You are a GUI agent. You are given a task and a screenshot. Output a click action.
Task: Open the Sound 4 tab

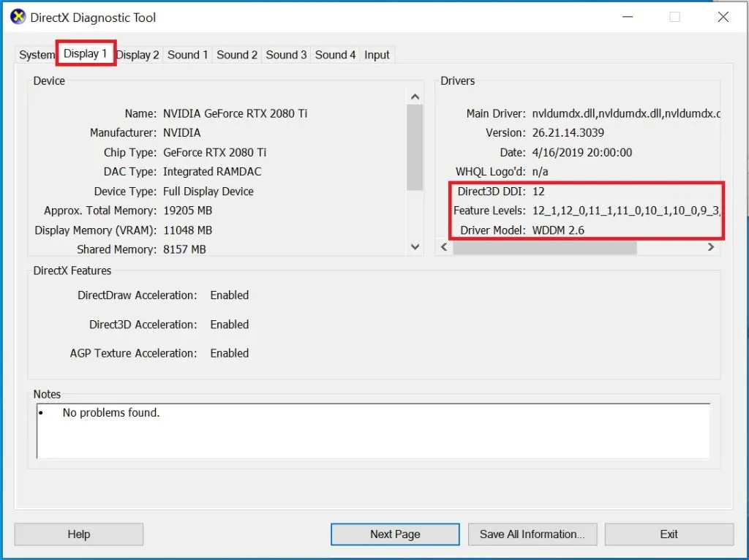tap(335, 55)
